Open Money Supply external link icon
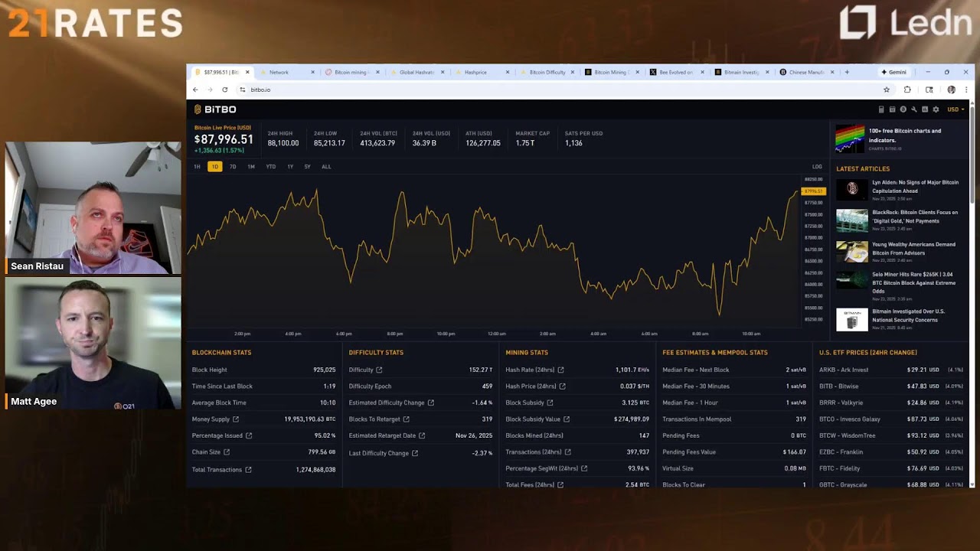Screen dimensions: 980x551 point(236,419)
